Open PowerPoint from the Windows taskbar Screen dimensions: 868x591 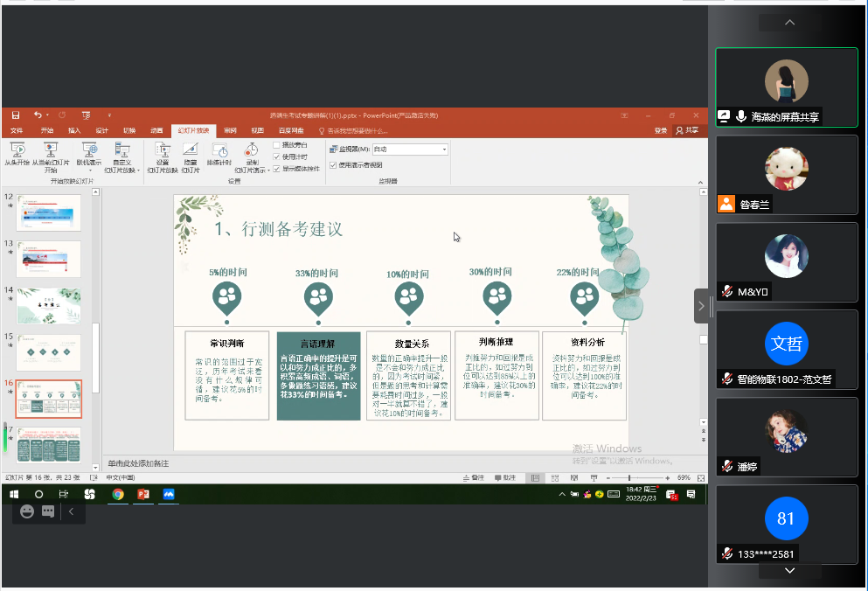coord(143,494)
